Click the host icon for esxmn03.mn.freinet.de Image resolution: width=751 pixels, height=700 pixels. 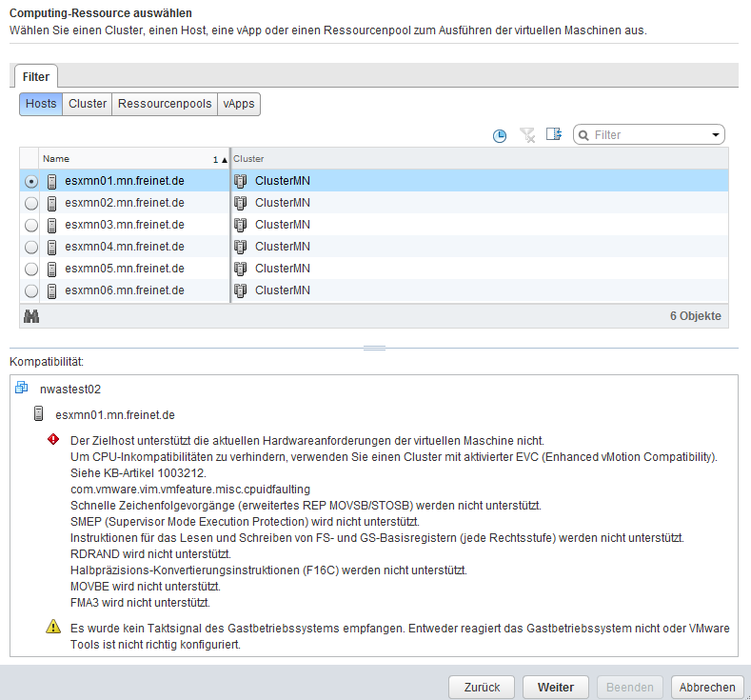pos(52,225)
